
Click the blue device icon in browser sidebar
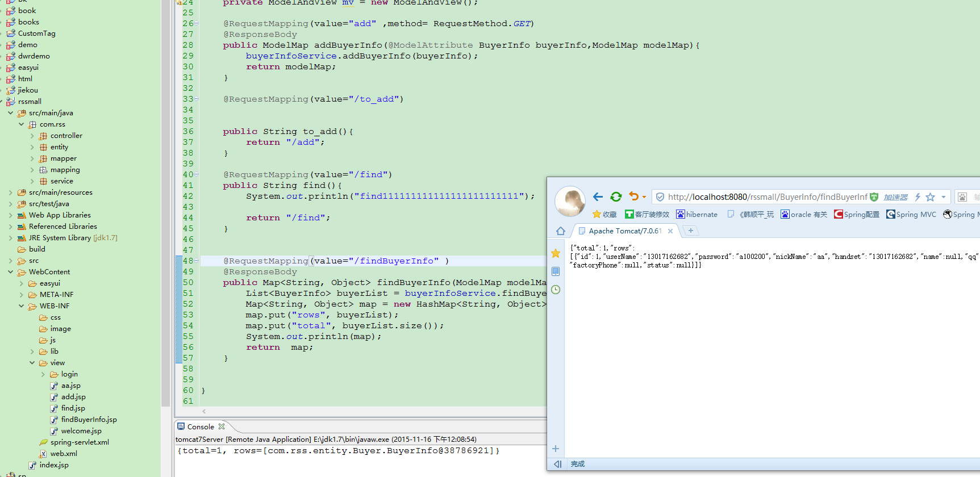pos(556,271)
